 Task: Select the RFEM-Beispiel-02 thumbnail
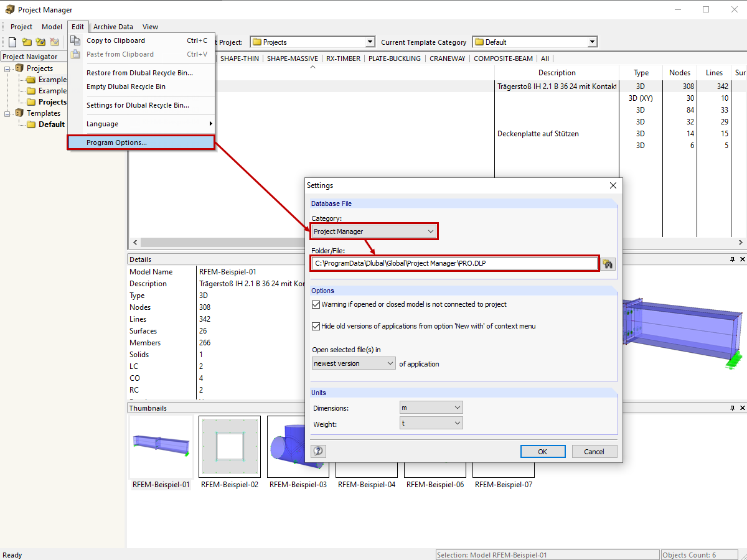[x=229, y=446]
